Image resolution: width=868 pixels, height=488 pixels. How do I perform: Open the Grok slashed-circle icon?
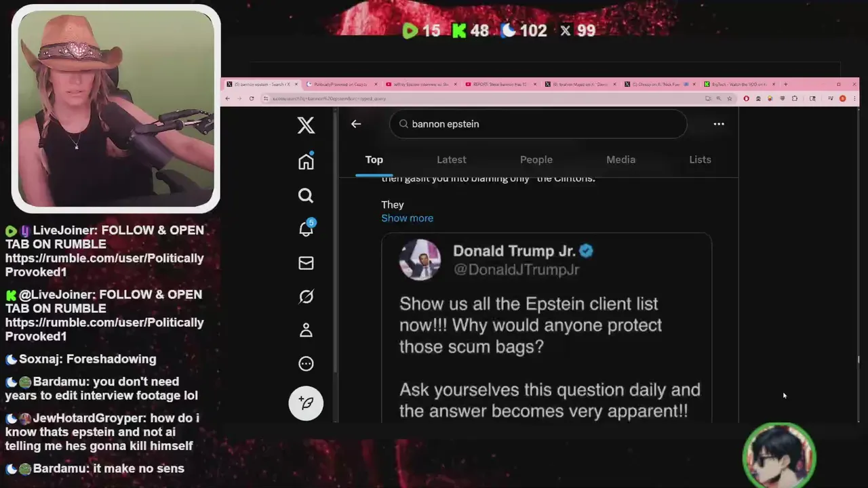(x=306, y=297)
